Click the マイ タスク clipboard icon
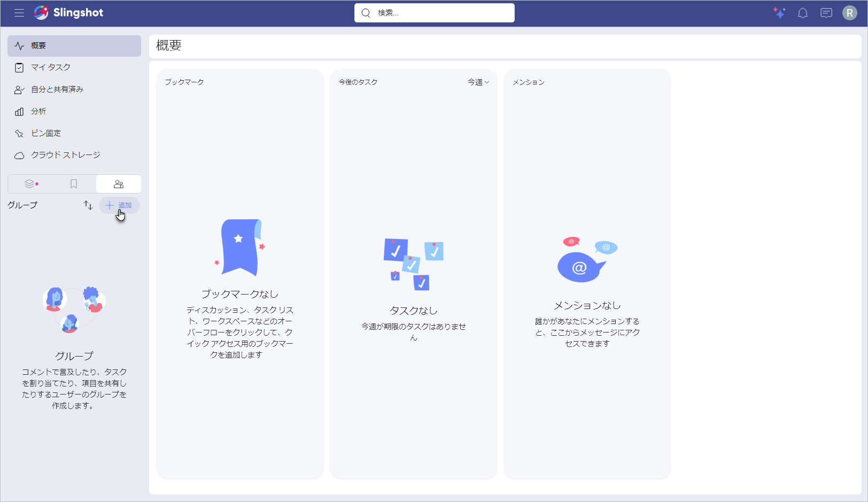 (x=19, y=67)
